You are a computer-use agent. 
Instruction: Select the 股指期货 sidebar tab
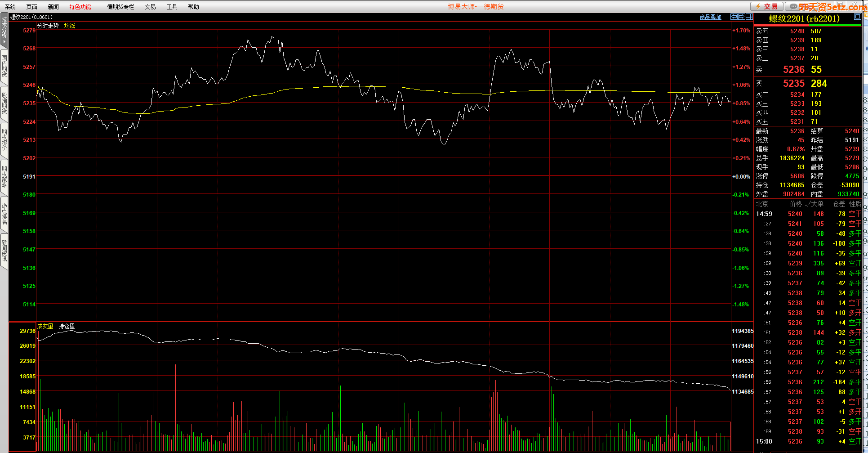4,103
